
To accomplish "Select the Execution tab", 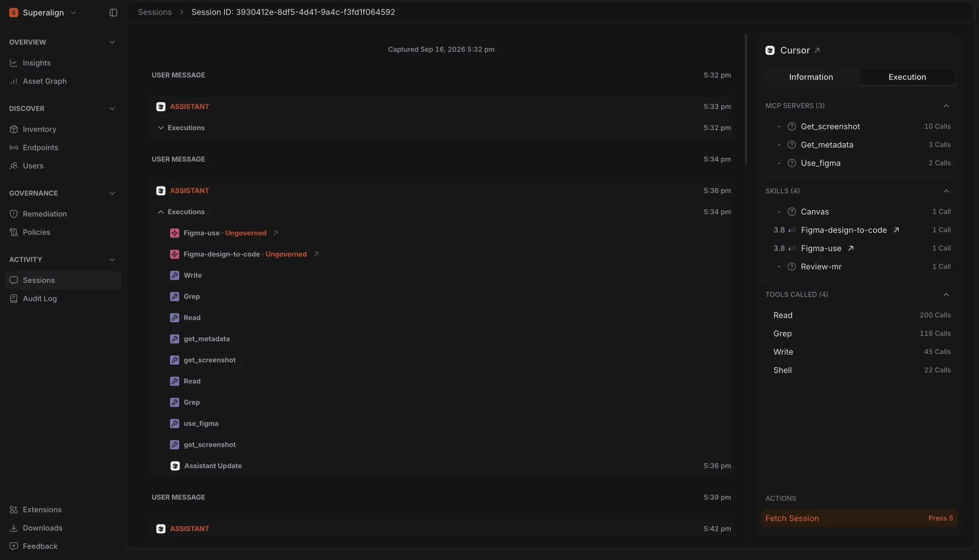I will [907, 77].
